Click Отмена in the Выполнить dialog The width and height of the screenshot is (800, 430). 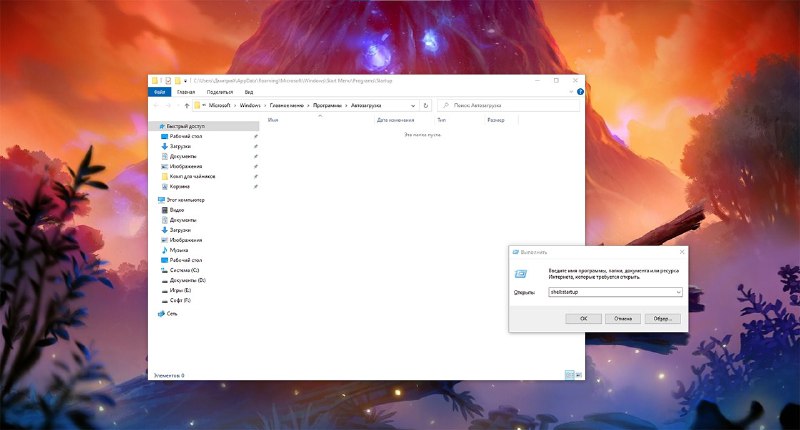click(623, 319)
